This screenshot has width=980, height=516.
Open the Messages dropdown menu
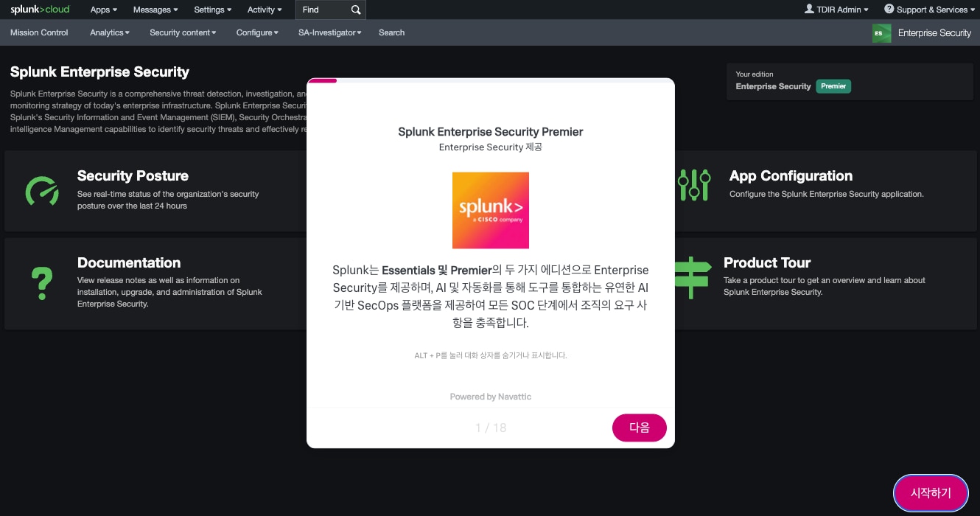click(x=155, y=10)
